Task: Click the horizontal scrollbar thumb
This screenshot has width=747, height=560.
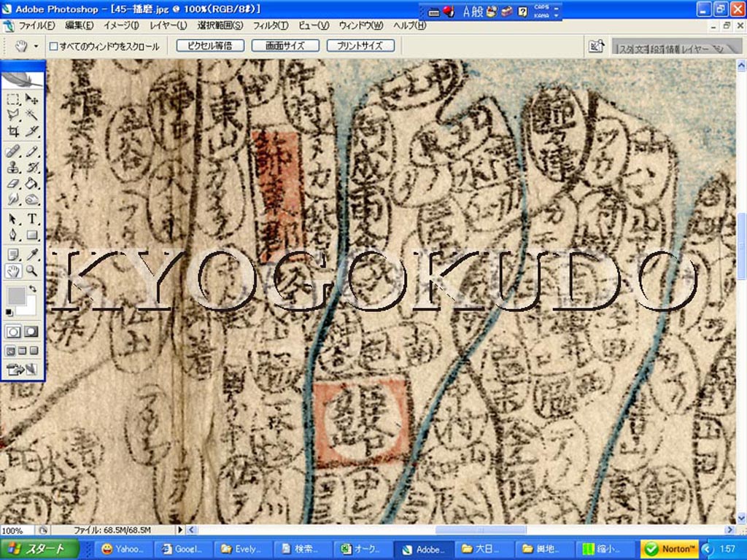Action: pos(480,529)
